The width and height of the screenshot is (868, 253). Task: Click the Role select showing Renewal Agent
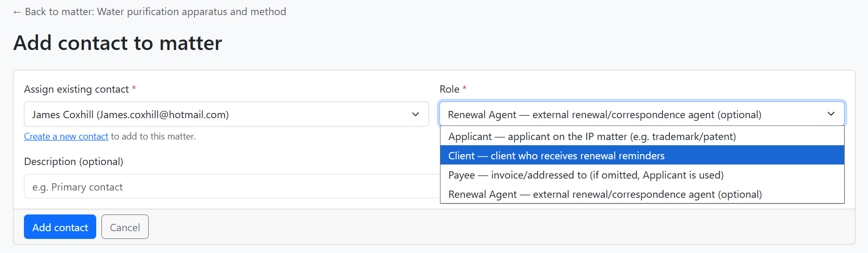coord(624,115)
